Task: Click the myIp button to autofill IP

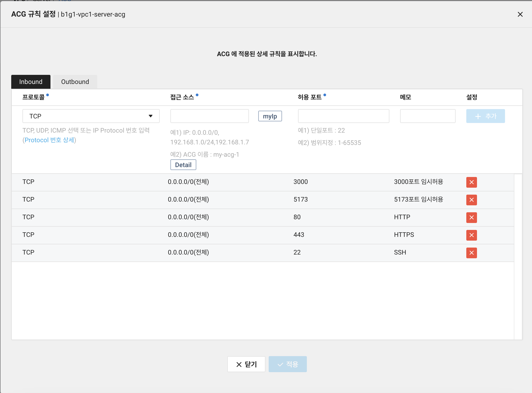Action: point(270,116)
